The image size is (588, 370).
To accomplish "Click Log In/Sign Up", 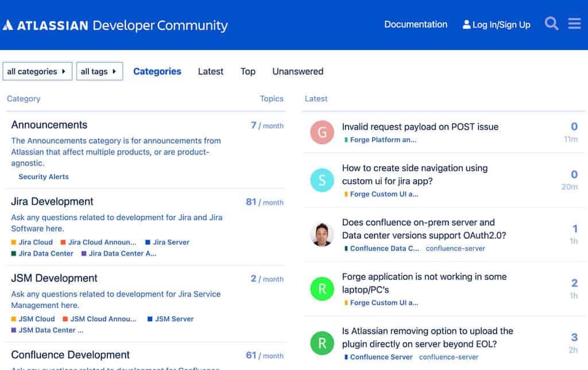I will [x=501, y=24].
